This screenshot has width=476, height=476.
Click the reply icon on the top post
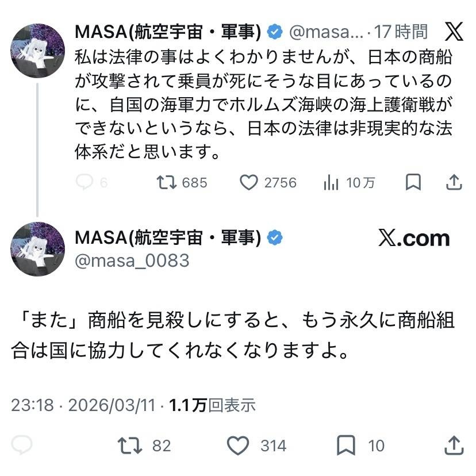[85, 182]
